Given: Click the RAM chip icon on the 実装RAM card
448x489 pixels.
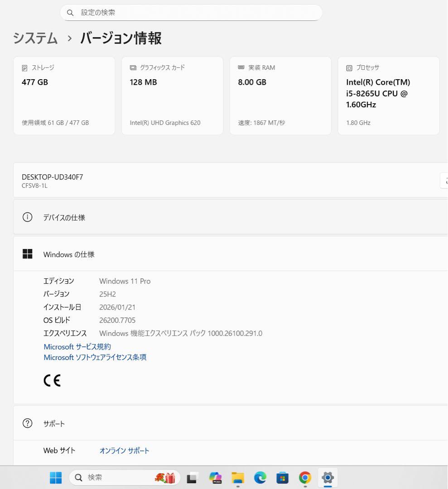Looking at the screenshot, I should point(241,67).
